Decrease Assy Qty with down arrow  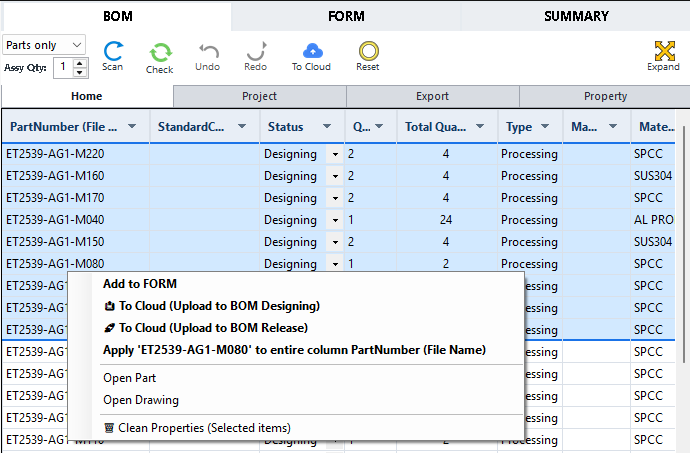tap(80, 72)
